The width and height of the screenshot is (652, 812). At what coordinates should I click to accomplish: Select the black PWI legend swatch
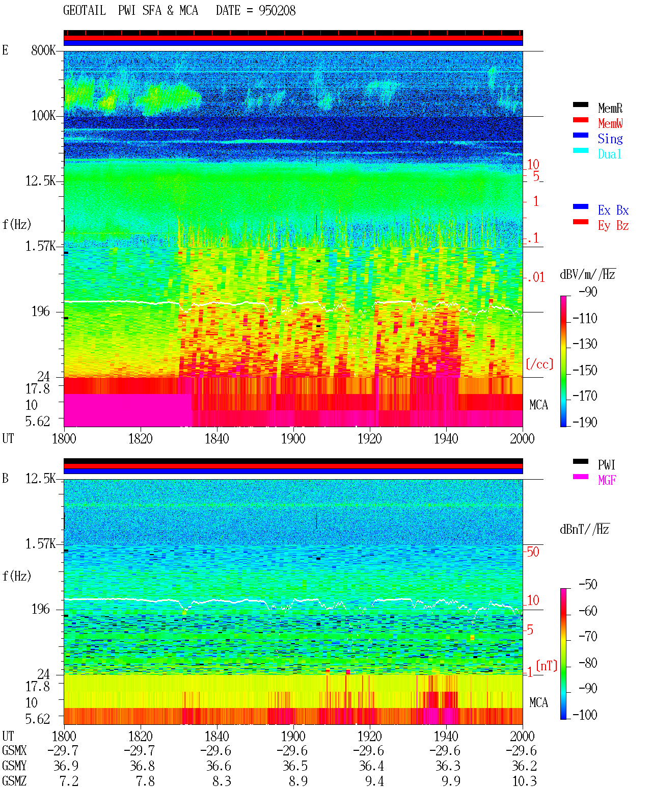(581, 461)
